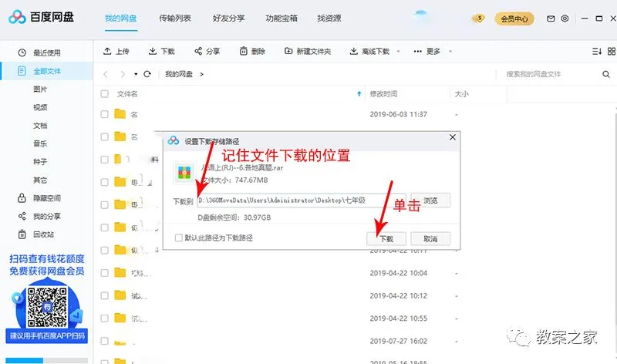
Task: Refresh the file list
Action: click(x=147, y=74)
